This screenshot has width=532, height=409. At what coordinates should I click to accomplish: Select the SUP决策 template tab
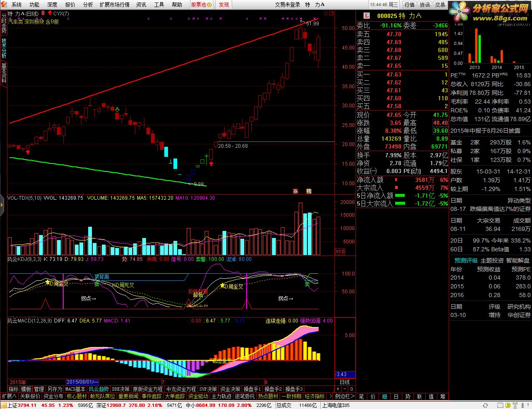tap(208, 389)
